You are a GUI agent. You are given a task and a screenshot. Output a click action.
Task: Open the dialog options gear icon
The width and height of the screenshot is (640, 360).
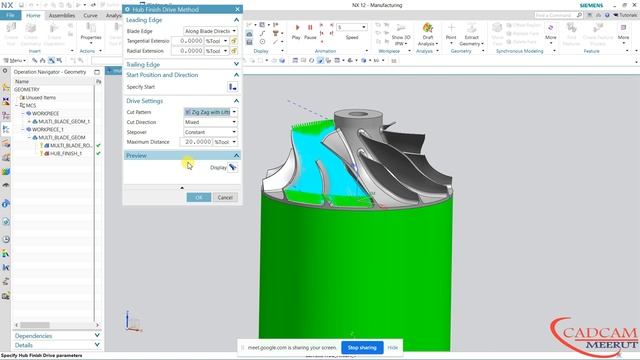pyautogui.click(x=127, y=9)
